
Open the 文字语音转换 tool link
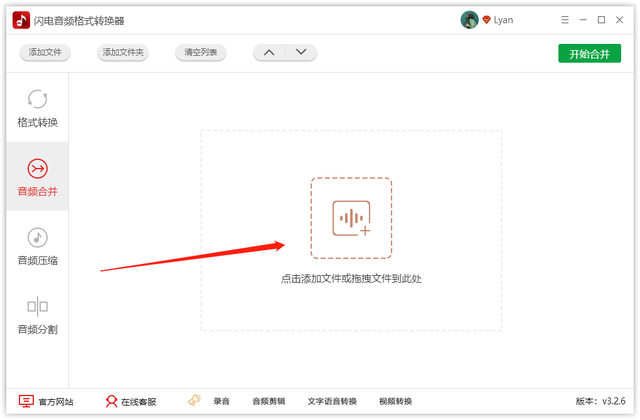[332, 402]
